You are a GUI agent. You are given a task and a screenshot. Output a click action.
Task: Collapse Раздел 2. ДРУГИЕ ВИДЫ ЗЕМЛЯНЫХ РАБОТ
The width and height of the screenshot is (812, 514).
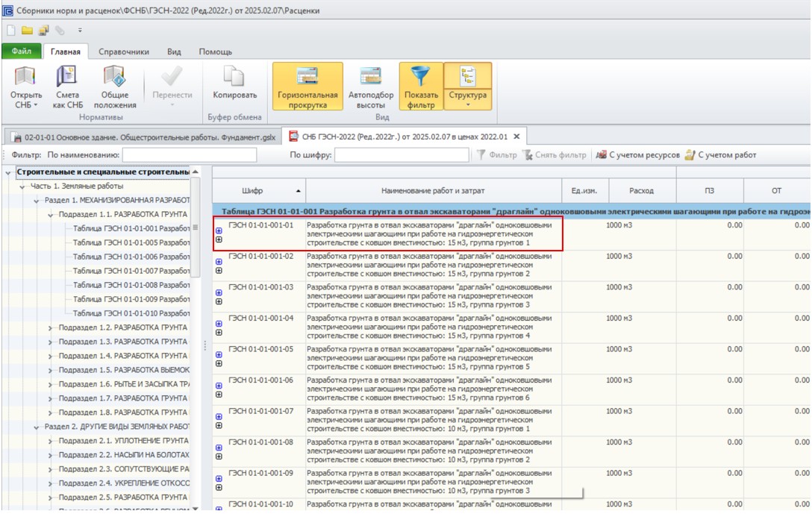click(37, 427)
